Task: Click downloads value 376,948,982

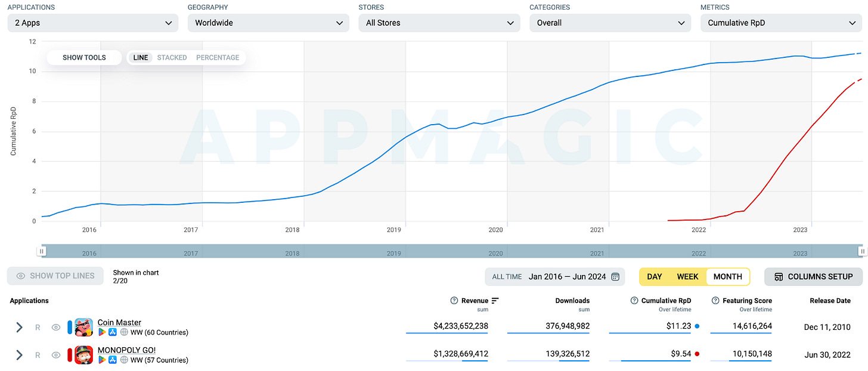Action: point(568,326)
